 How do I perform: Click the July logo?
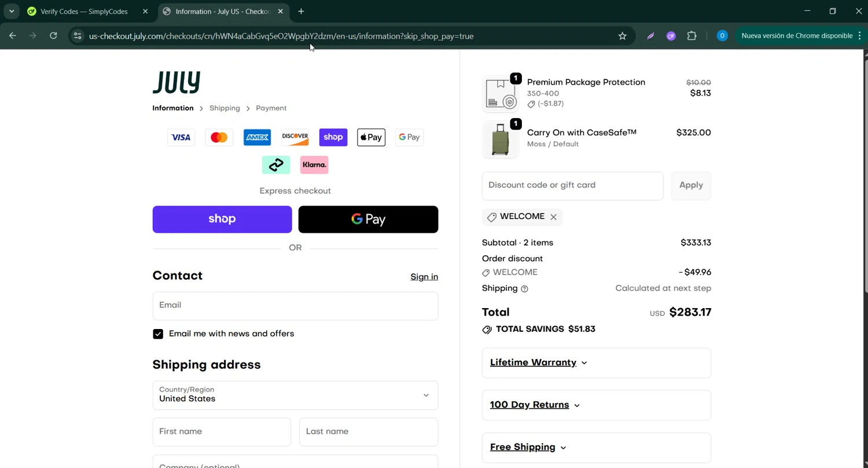pyautogui.click(x=176, y=82)
